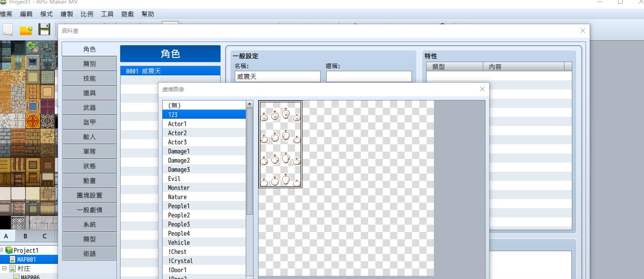This screenshot has width=644, height=279.
Task: Select the 類別 database tab
Action: (x=90, y=63)
